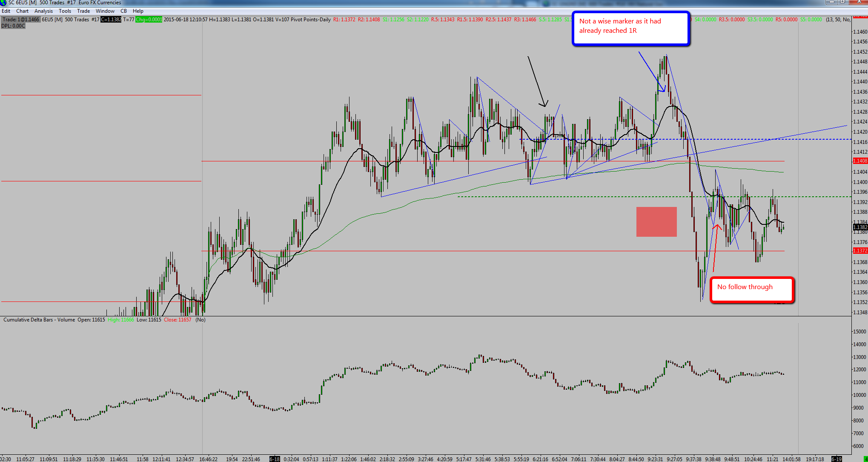This screenshot has height=462, width=868.
Task: Click the 'R5: 0.0000' pivot value
Action: pos(787,20)
